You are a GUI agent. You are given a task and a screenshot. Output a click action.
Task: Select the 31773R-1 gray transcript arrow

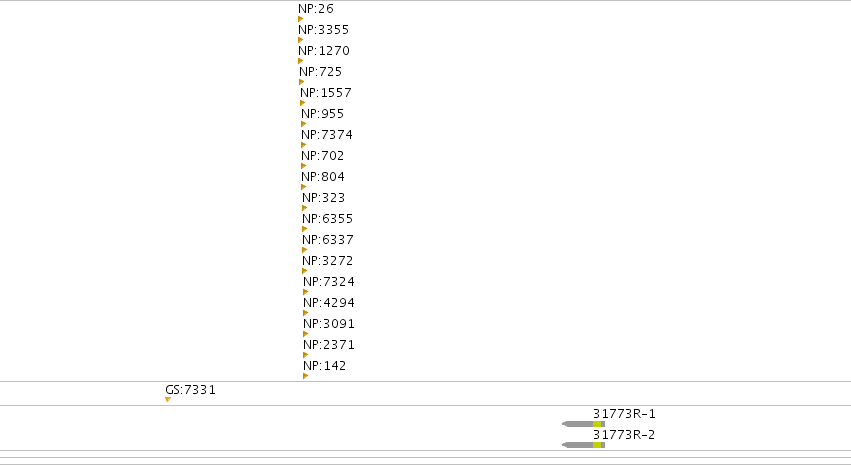pyautogui.click(x=583, y=424)
